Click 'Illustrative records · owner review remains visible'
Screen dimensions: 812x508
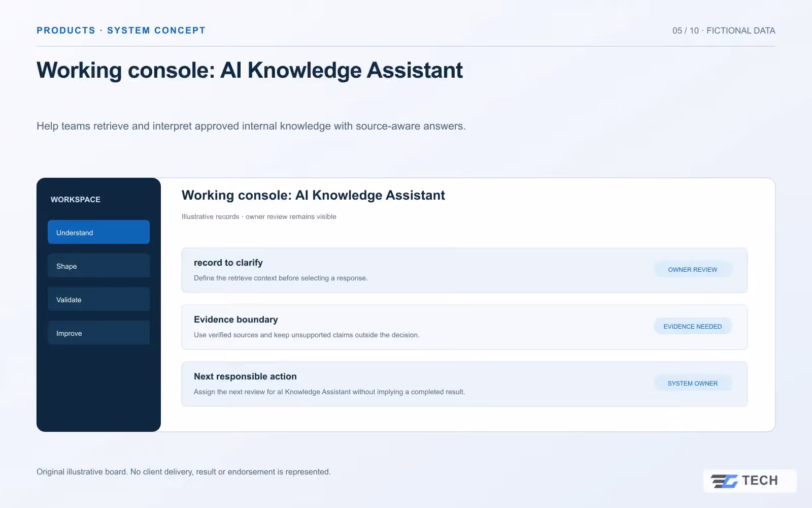pyautogui.click(x=259, y=216)
